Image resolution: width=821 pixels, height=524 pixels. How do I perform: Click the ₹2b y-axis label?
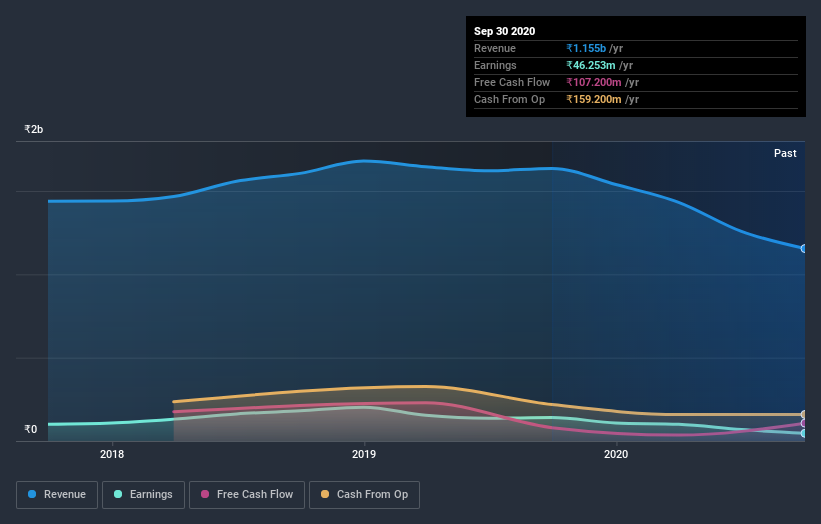point(34,129)
